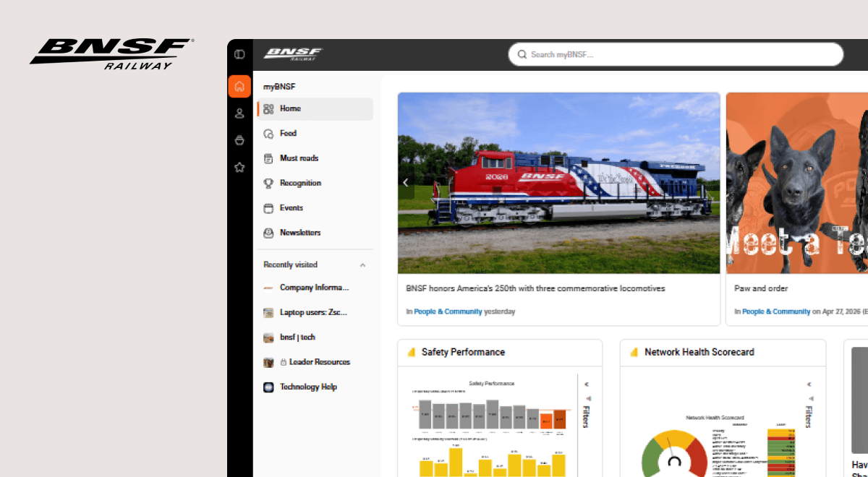Click the myBNSF heading text
Viewport: 868px width, 477px height.
pyautogui.click(x=279, y=87)
